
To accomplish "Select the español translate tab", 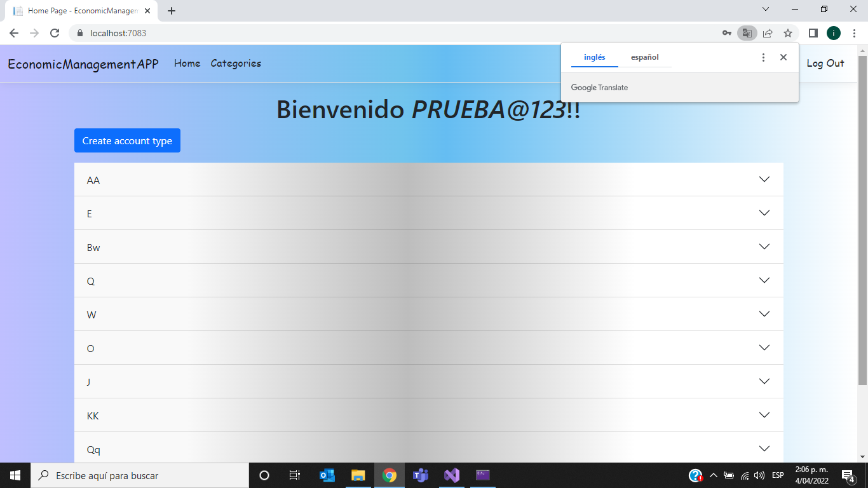I will coord(645,57).
